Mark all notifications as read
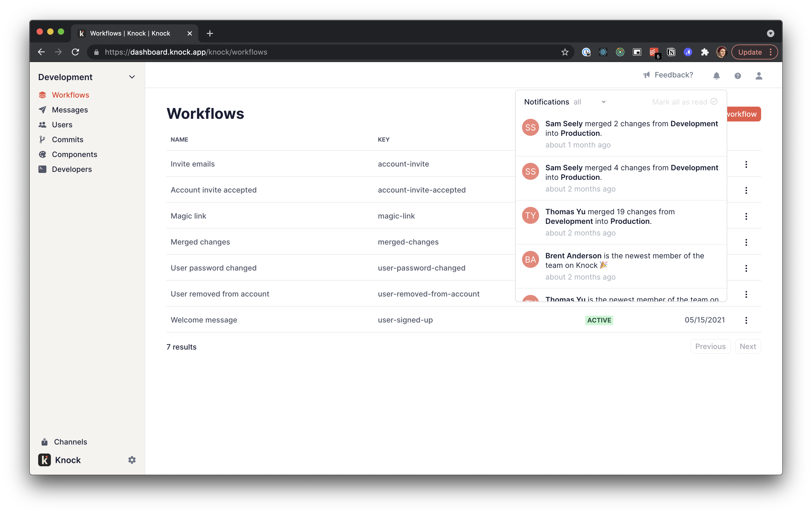The image size is (812, 514). (x=685, y=102)
